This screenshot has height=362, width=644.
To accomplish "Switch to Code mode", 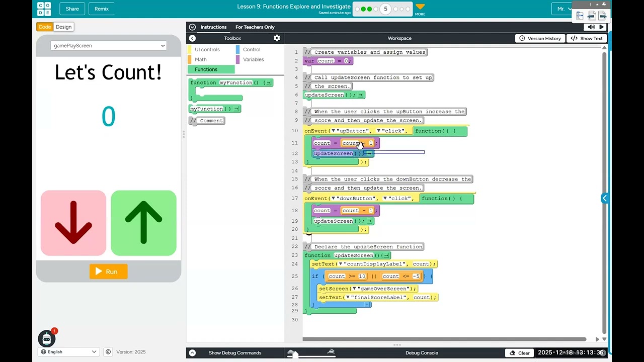I will tap(45, 27).
